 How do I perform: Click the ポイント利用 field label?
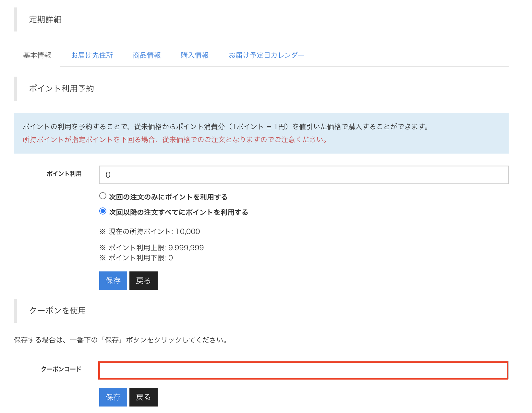click(64, 174)
